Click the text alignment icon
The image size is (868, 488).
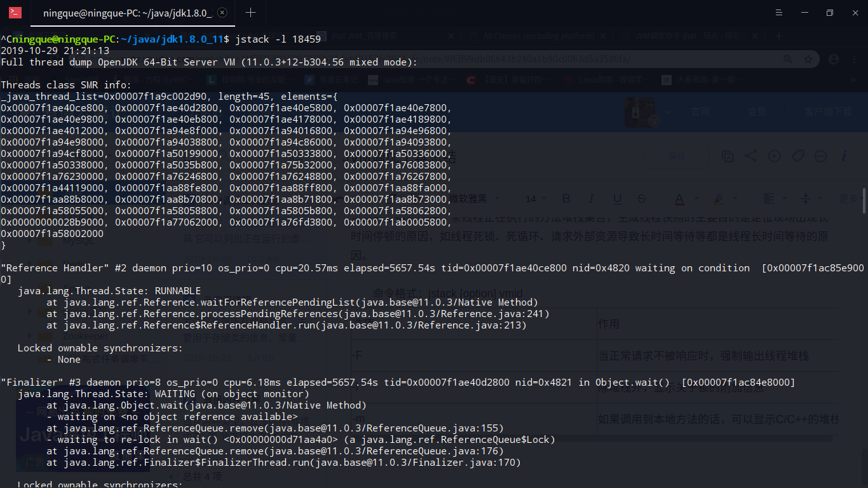768,199
